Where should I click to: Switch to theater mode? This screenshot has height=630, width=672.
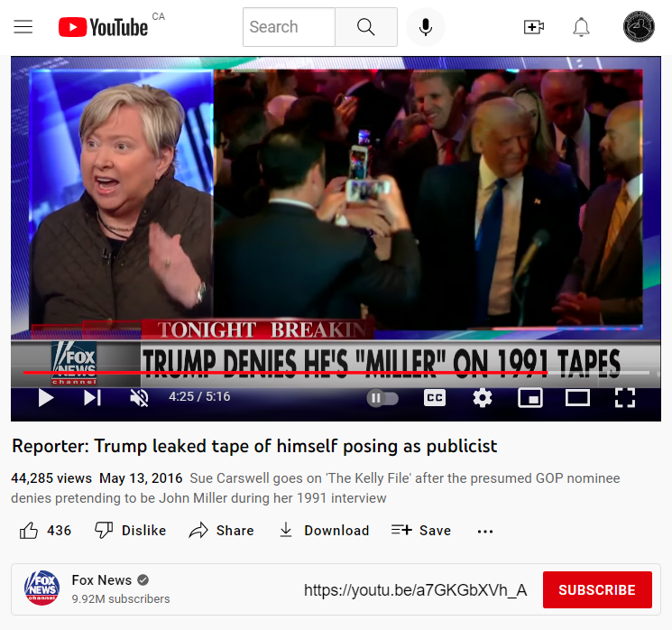(x=577, y=397)
